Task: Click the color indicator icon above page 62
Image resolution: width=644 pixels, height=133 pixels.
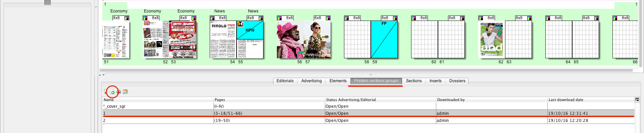Action: (x=481, y=18)
